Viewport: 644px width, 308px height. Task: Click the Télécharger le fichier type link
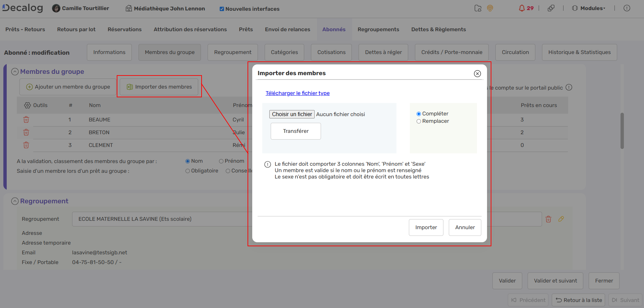point(298,93)
